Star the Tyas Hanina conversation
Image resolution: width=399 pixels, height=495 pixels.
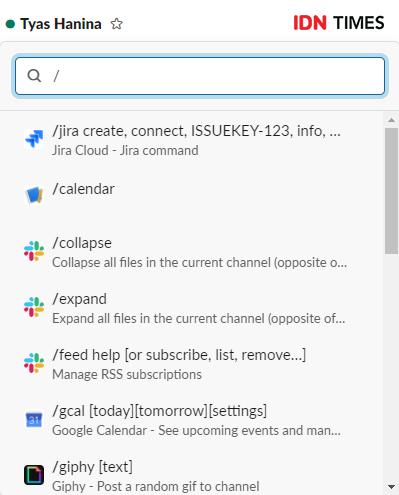116,24
